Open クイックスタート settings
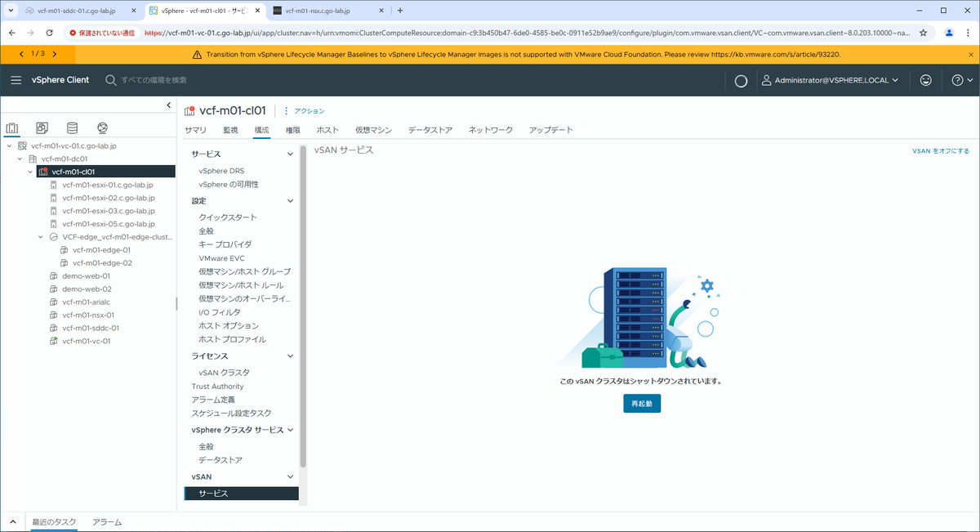980x532 pixels. pos(228,217)
